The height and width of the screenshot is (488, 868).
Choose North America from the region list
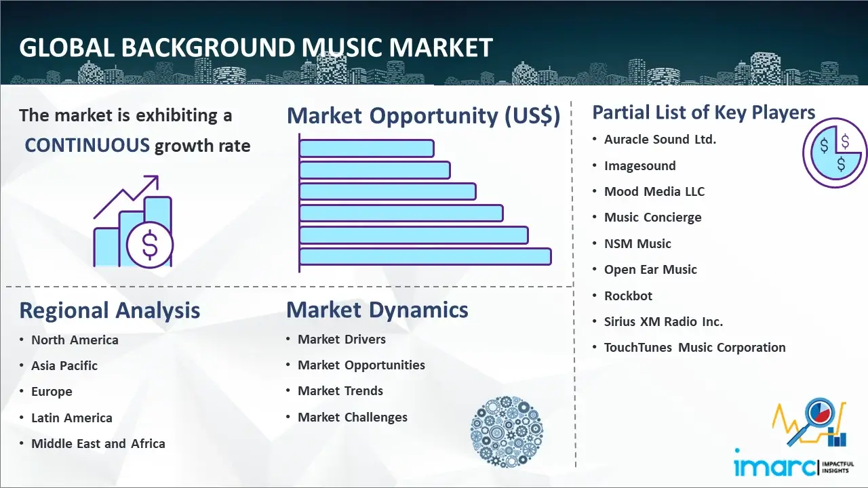point(75,340)
